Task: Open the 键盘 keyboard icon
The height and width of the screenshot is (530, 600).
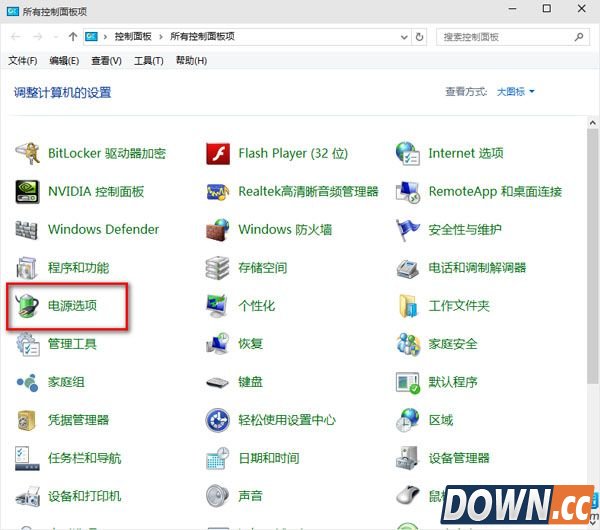Action: pos(217,382)
